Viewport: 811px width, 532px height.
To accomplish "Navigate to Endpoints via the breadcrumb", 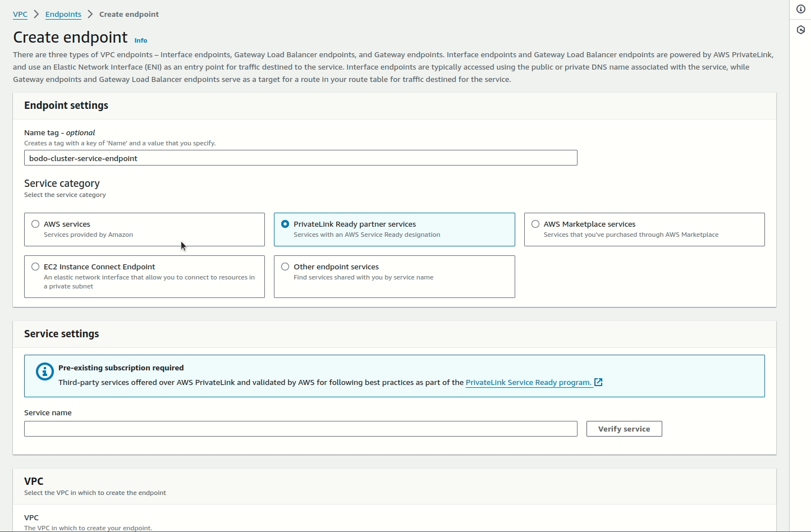I will [63, 14].
